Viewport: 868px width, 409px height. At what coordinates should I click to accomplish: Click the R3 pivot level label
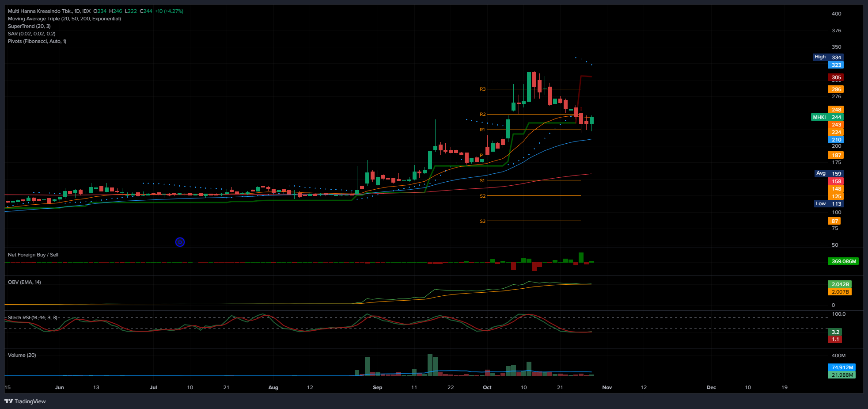pos(482,89)
